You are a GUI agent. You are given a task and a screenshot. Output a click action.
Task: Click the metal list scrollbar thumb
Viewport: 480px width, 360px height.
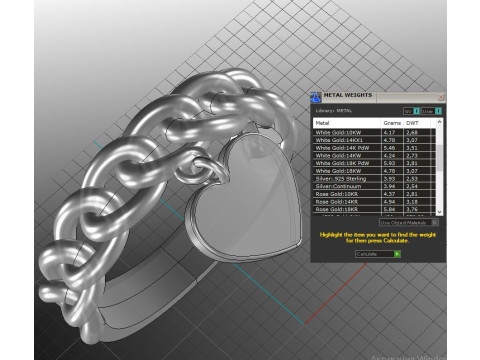[439, 158]
